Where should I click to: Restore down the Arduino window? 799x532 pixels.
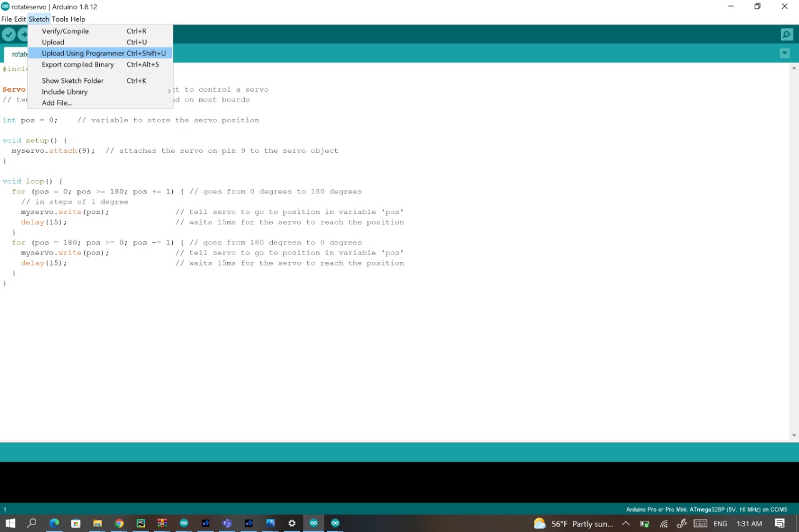pos(758,6)
